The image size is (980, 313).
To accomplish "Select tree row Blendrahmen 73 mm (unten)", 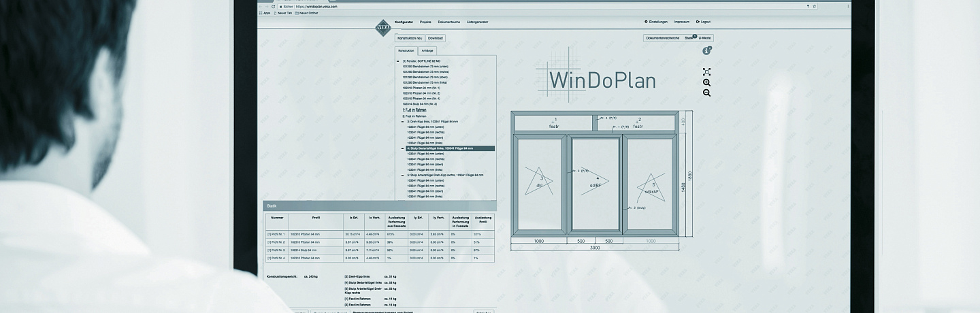I will click(425, 66).
